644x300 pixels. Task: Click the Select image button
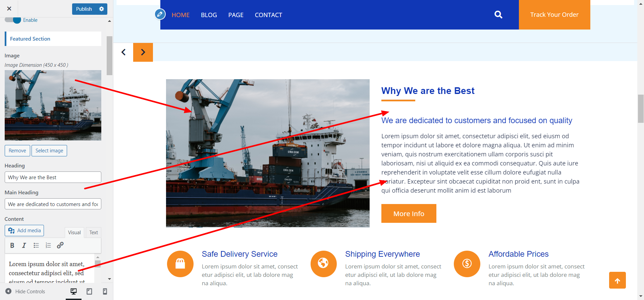coord(49,151)
